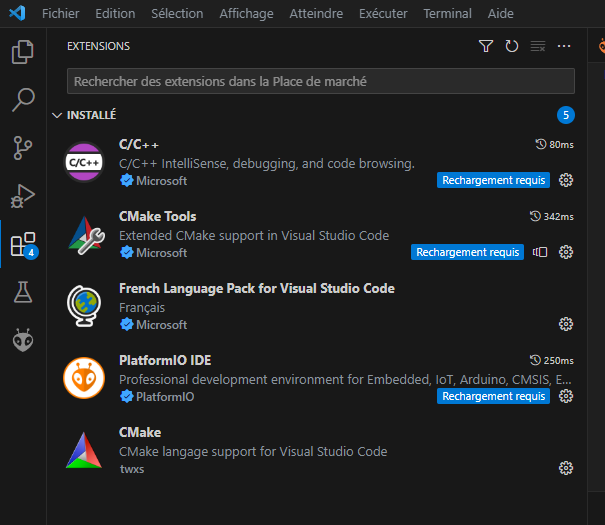Open the Run and Debug view
The height and width of the screenshot is (525, 605).
(23, 196)
